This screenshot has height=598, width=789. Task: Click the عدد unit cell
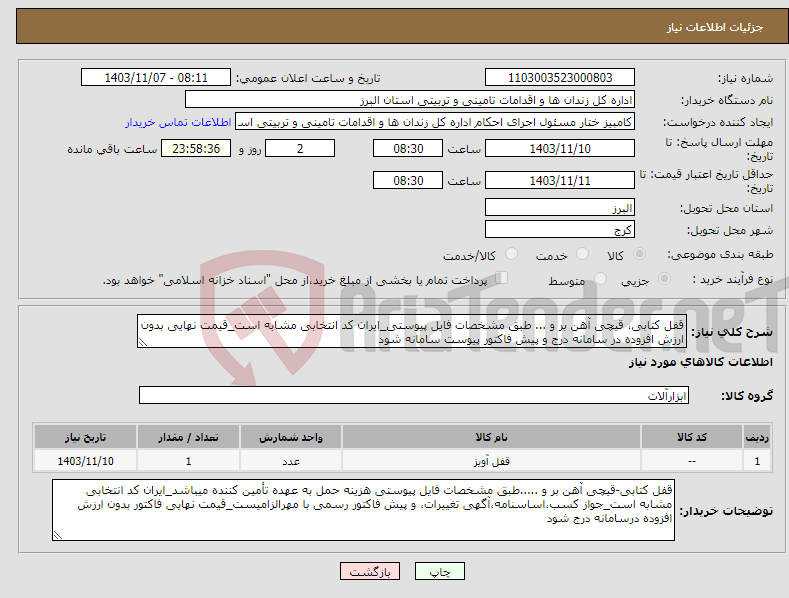tap(291, 461)
